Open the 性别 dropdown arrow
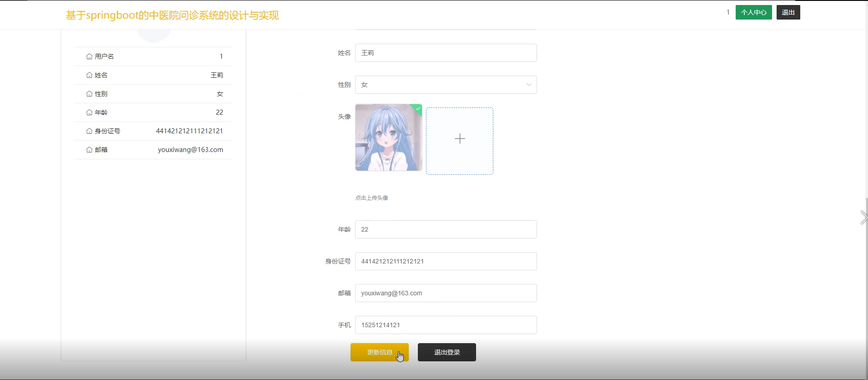This screenshot has height=380, width=868. point(529,85)
